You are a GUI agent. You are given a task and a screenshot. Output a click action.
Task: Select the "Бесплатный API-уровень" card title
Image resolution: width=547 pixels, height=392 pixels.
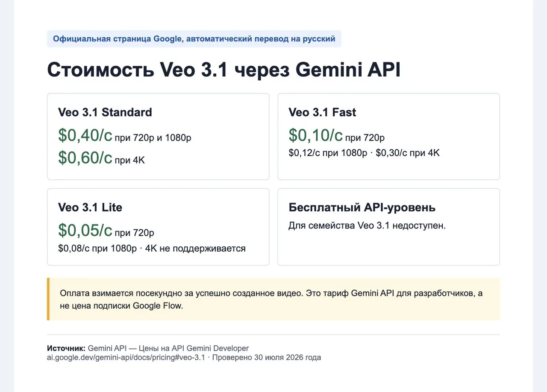coord(362,208)
